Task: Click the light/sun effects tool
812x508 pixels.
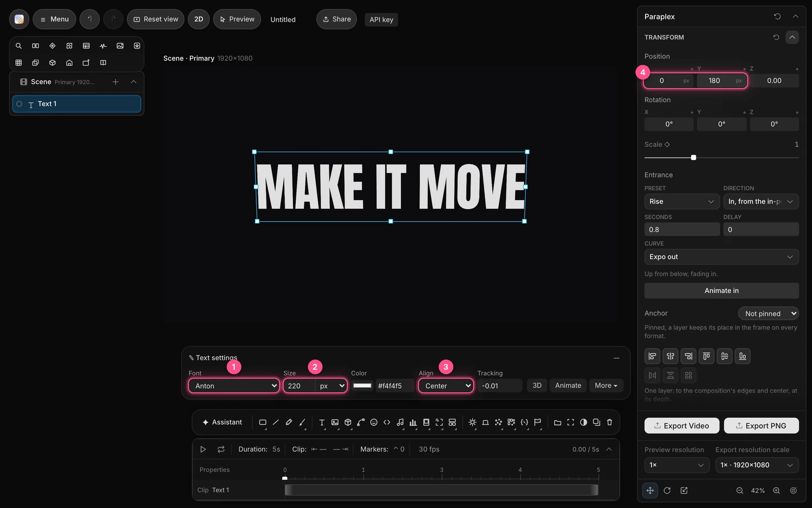Action: [x=472, y=422]
